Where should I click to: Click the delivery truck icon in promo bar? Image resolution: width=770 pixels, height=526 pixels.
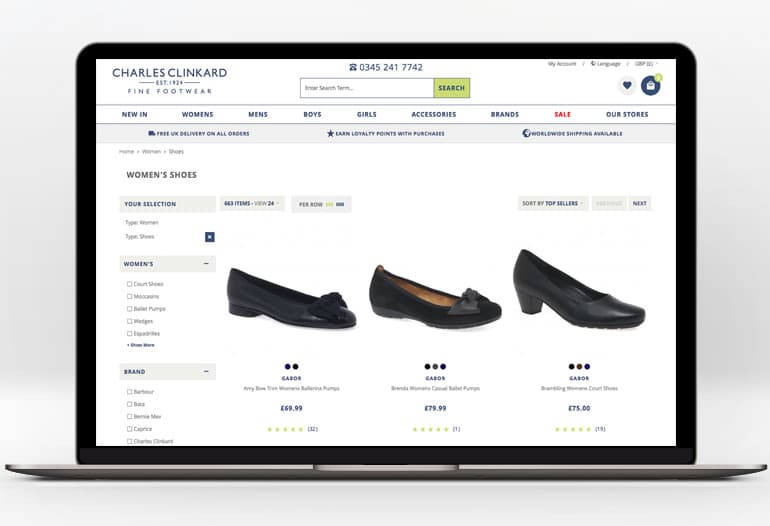click(152, 133)
